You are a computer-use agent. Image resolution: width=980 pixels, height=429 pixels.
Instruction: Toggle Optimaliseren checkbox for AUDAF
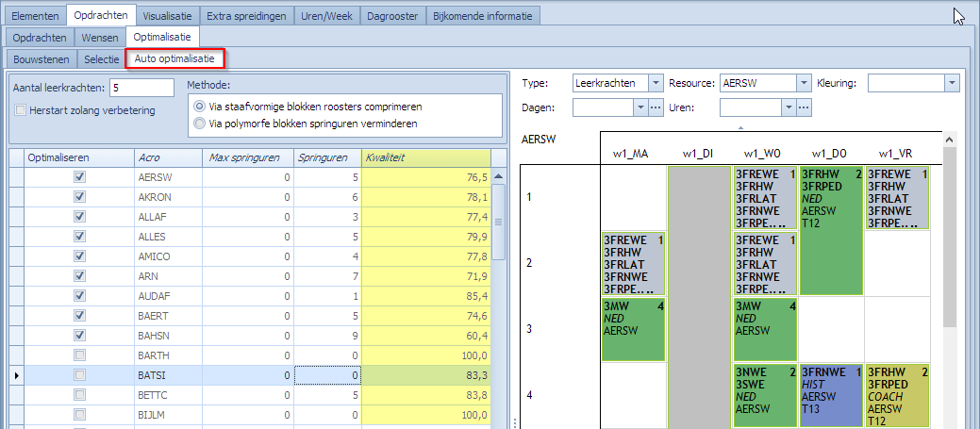(79, 296)
